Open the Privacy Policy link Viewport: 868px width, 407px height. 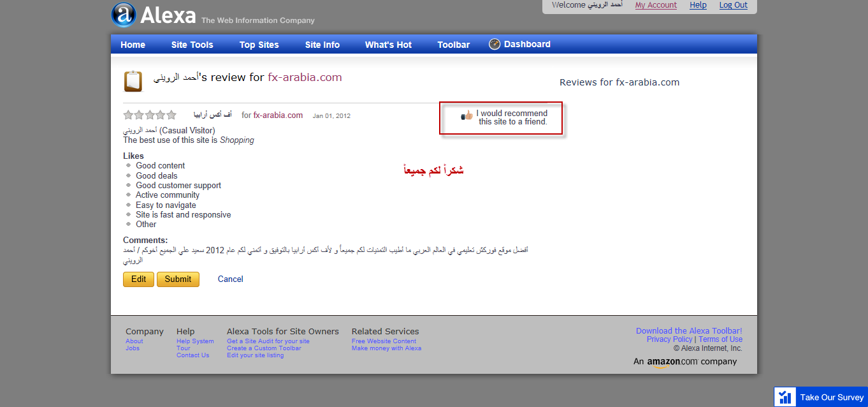coord(669,339)
